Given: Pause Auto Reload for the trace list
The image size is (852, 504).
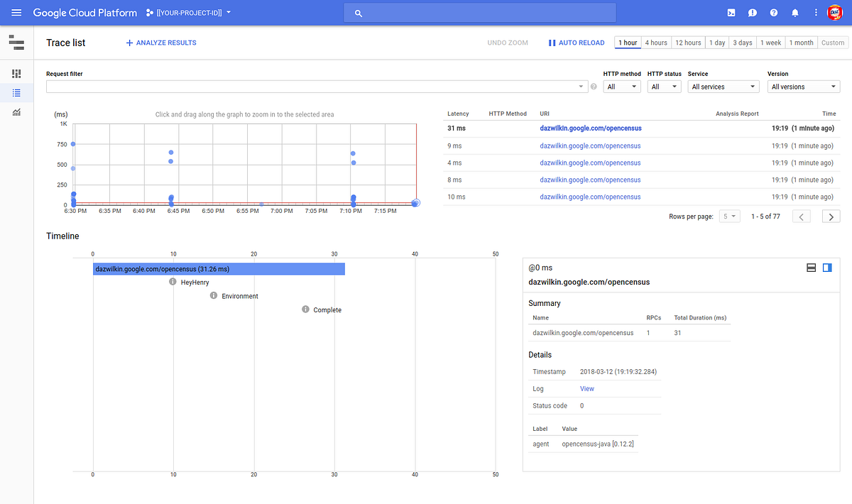Looking at the screenshot, I should (x=552, y=43).
